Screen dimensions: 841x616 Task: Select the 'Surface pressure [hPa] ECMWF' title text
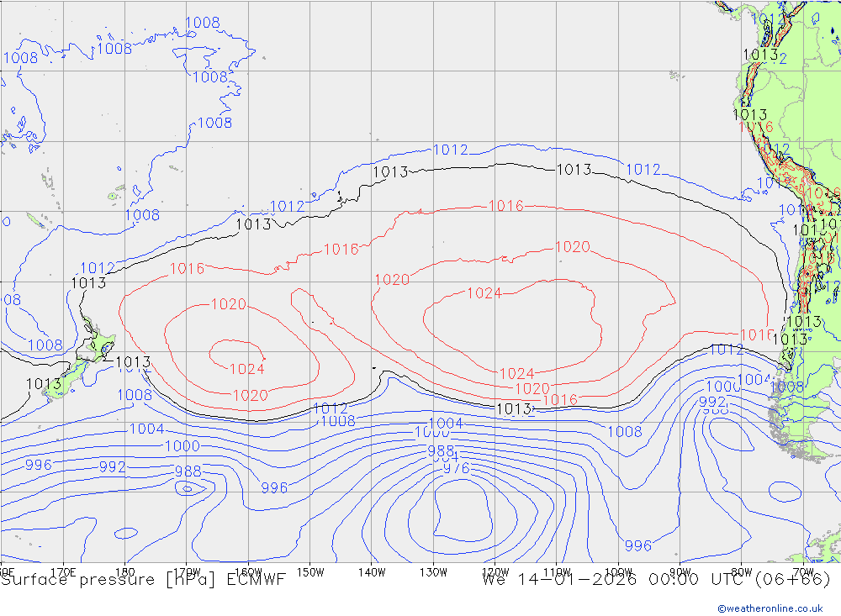143,580
